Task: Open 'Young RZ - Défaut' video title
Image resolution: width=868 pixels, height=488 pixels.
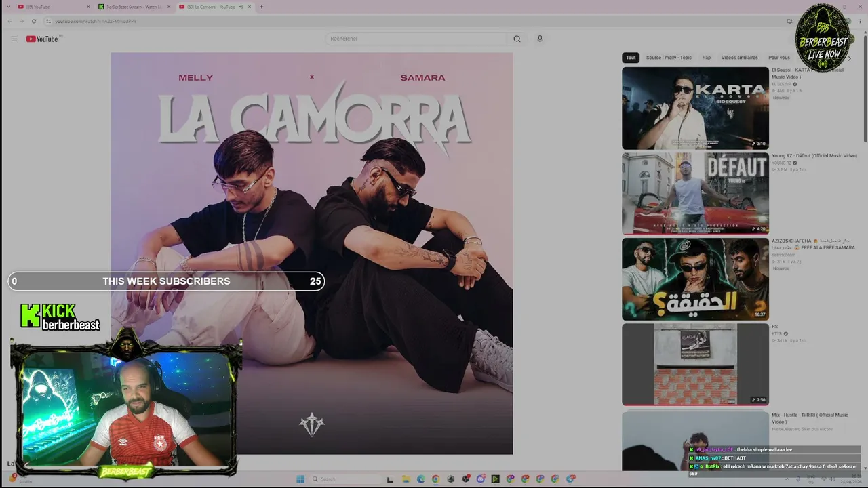Action: 814,156
